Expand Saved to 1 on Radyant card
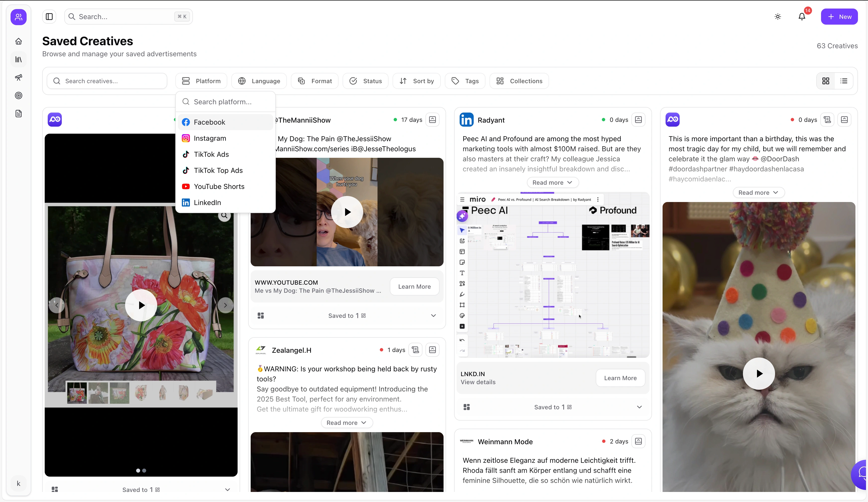 click(x=639, y=407)
